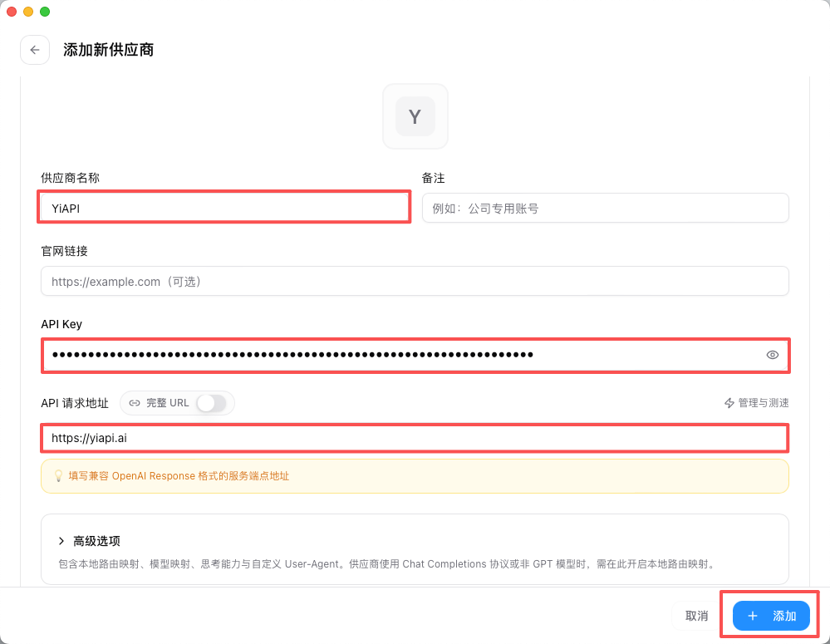Click the API 请求地址 field with https://yiapi.ai
This screenshot has width=830, height=644.
click(415, 438)
